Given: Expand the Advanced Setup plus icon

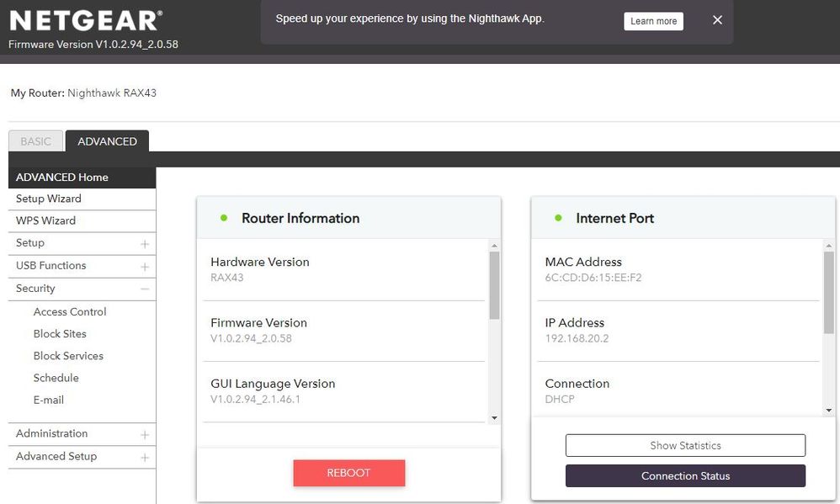Looking at the screenshot, I should click(x=145, y=458).
